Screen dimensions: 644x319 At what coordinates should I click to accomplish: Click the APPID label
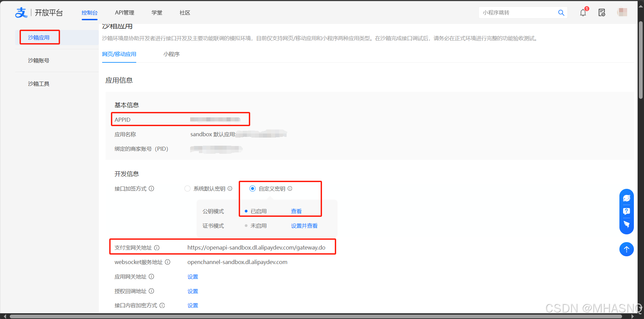click(122, 120)
